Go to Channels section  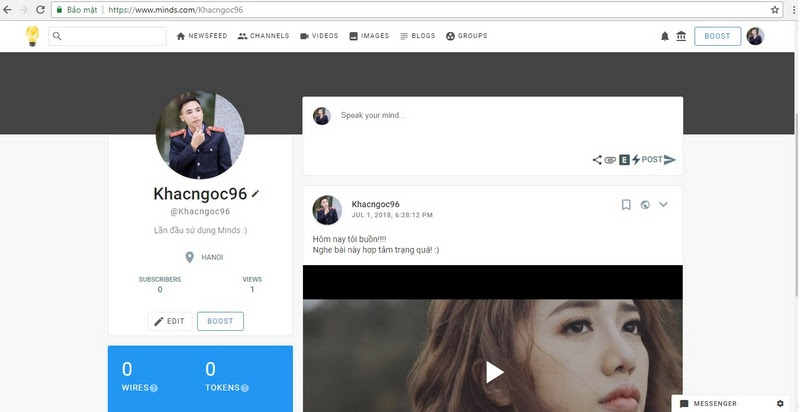click(263, 36)
